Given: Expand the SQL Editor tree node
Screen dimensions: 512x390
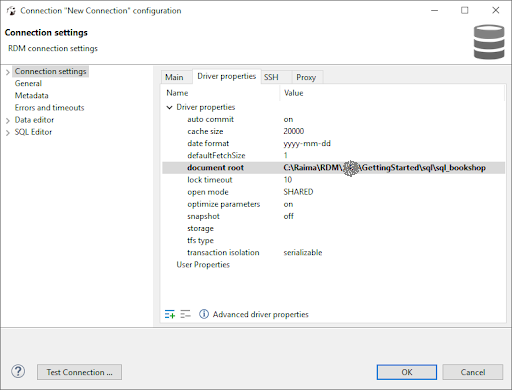Looking at the screenshot, I should click(x=8, y=133).
